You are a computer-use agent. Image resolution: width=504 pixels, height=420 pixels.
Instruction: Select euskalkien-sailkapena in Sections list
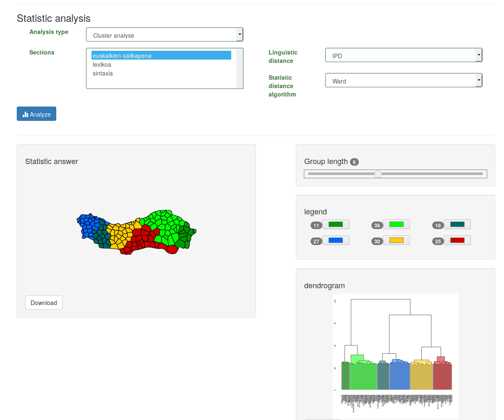pos(161,55)
